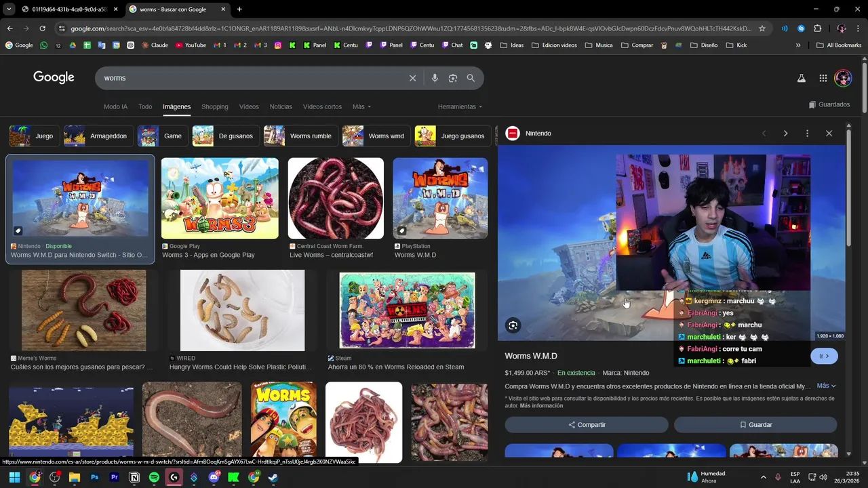Image resolution: width=868 pixels, height=488 pixels.
Task: Open Chrome extensions puzzle icon
Action: 817,28
